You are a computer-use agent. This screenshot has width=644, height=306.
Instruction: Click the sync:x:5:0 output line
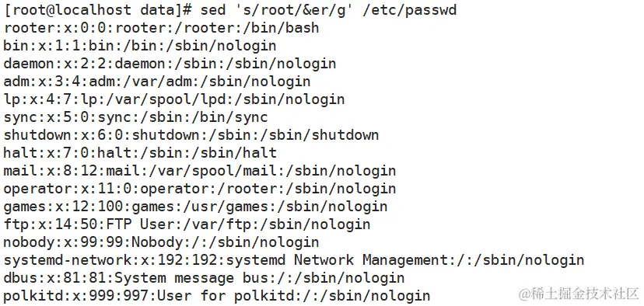coord(135,117)
